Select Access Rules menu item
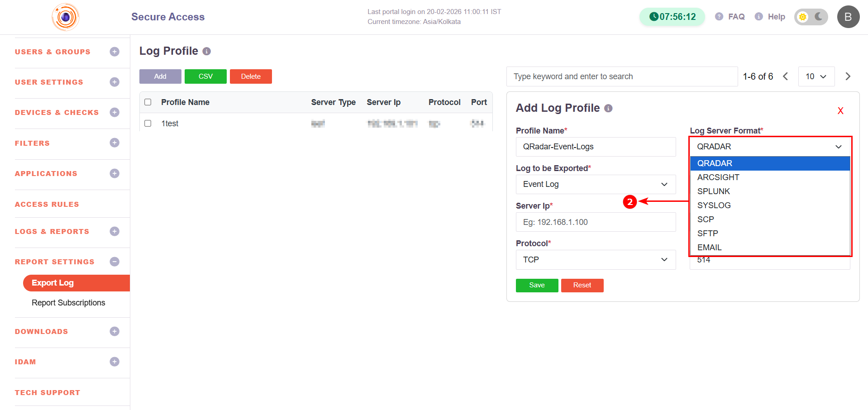Viewport: 868px width, 410px height. tap(47, 205)
